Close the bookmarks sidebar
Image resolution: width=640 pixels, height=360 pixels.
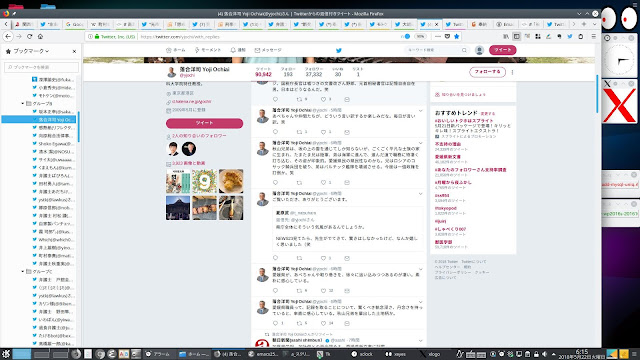(74, 51)
